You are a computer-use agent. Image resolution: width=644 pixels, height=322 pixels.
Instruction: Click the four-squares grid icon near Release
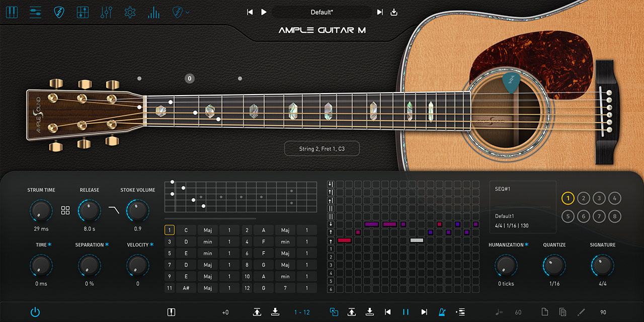tap(65, 210)
